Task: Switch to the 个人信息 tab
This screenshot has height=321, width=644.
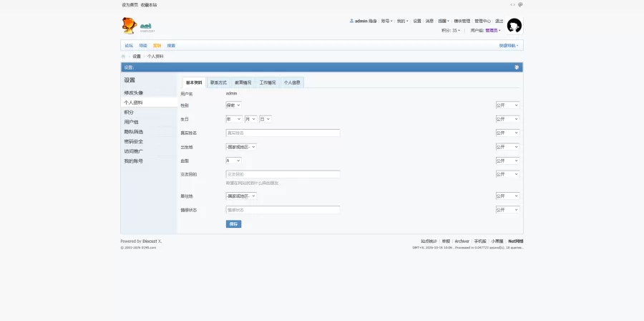Action: click(x=292, y=82)
